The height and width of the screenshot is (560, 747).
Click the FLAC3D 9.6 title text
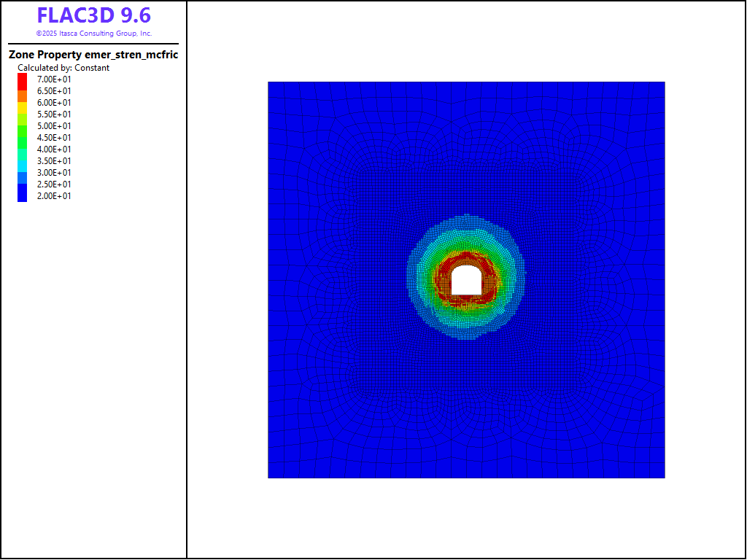(x=93, y=16)
